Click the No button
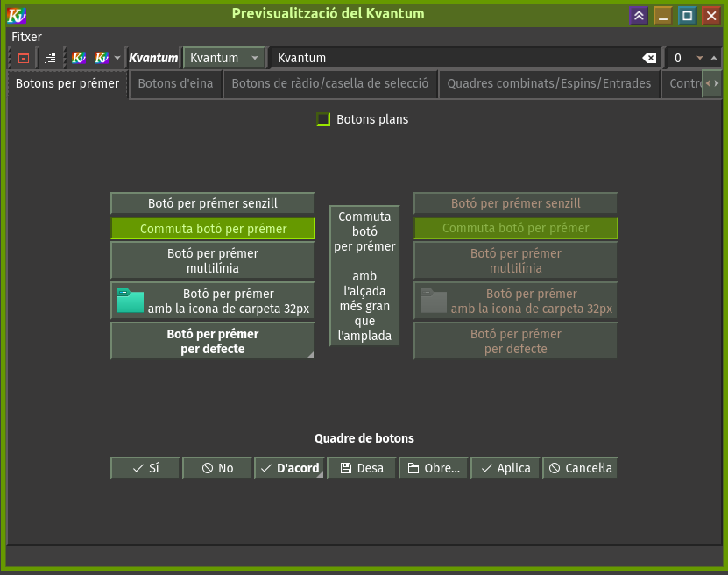The width and height of the screenshot is (728, 575). pos(217,468)
